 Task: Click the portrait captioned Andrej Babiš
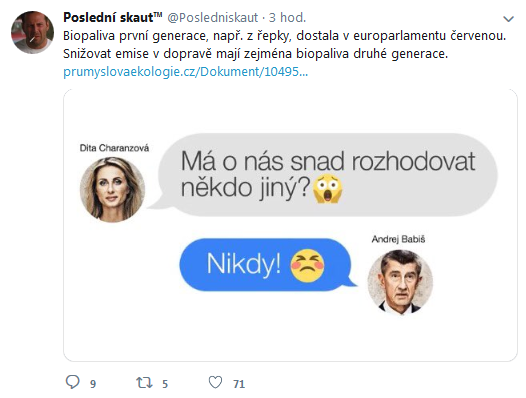coord(400,282)
